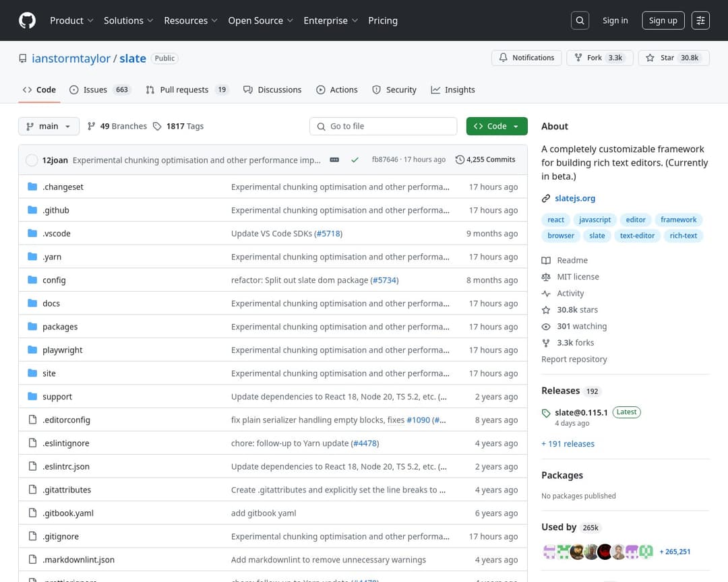Click the Sign up button
Screen dimensions: 728x582
pyautogui.click(x=663, y=20)
